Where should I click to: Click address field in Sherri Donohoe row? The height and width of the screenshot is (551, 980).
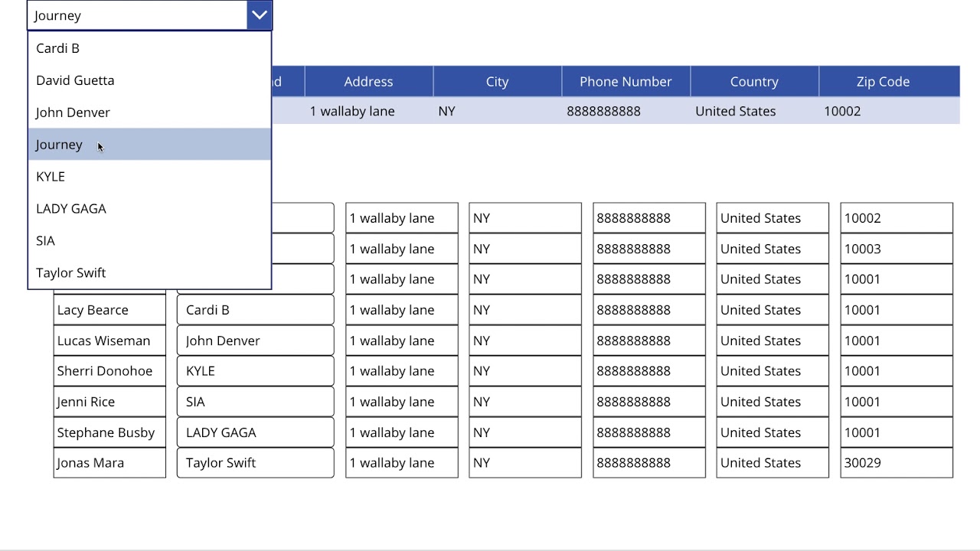click(402, 371)
